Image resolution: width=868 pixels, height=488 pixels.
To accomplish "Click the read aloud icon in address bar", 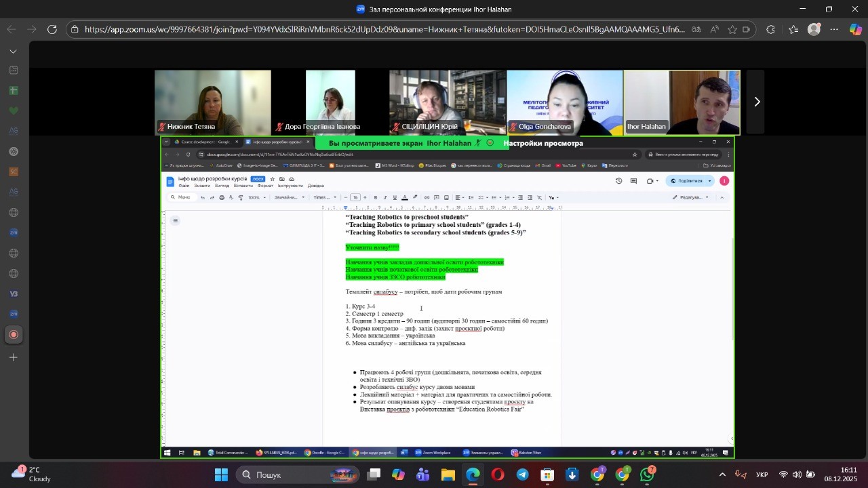I will point(715,29).
